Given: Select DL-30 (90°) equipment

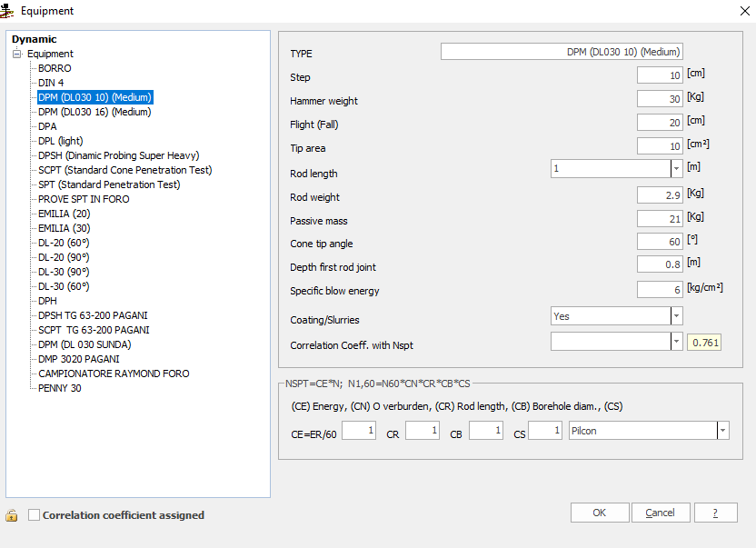Looking at the screenshot, I should tap(64, 272).
